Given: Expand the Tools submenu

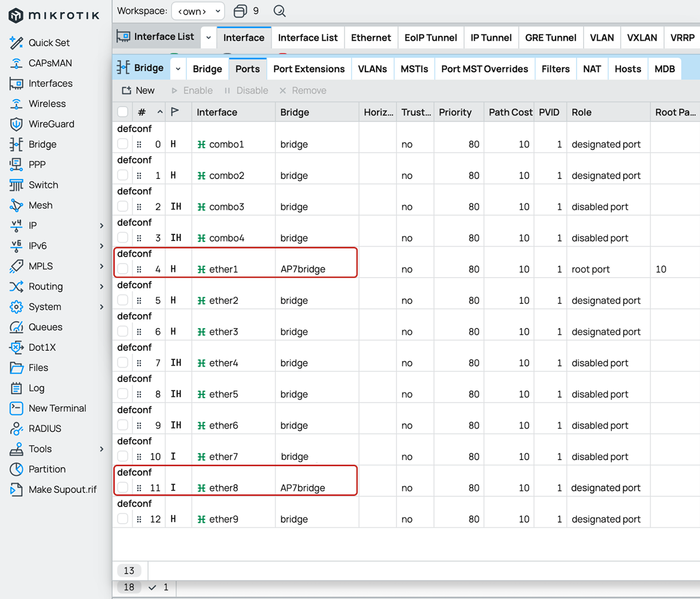Looking at the screenshot, I should click(101, 449).
